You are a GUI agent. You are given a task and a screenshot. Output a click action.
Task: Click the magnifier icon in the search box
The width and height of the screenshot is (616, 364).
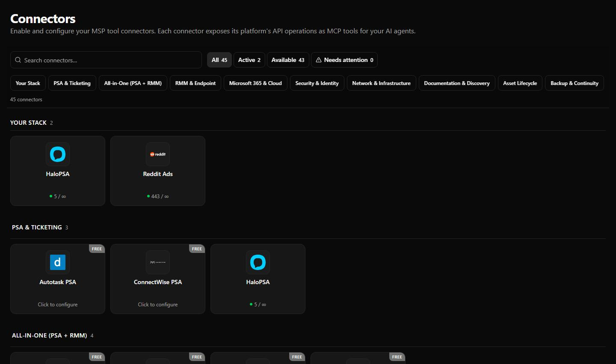tap(18, 60)
